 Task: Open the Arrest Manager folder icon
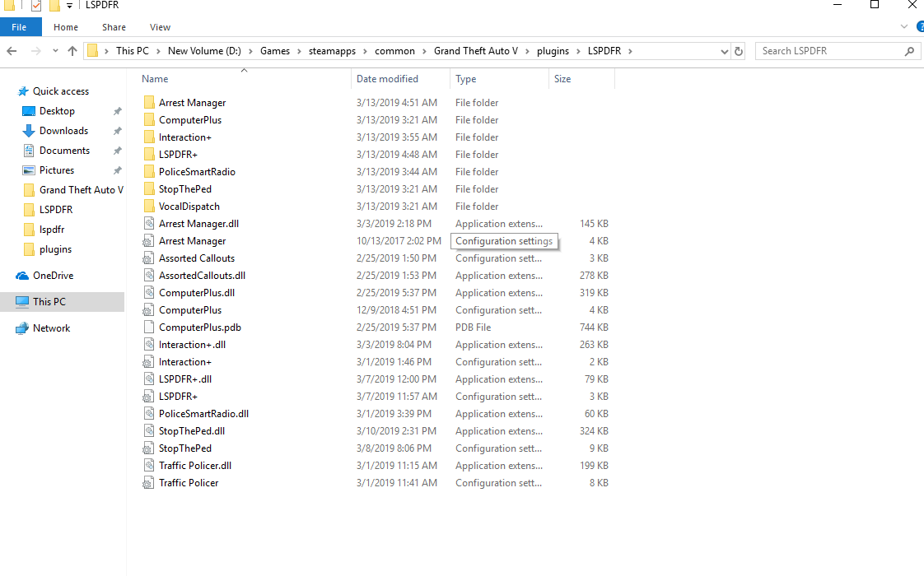coord(149,103)
